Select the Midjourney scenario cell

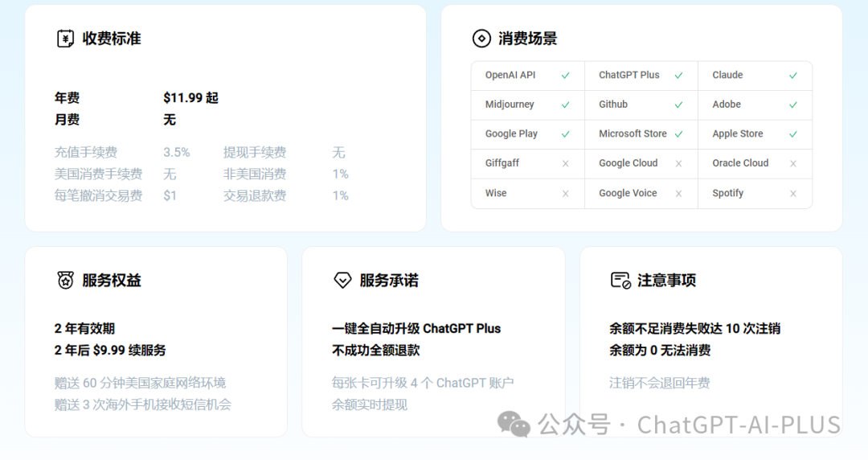coord(527,105)
